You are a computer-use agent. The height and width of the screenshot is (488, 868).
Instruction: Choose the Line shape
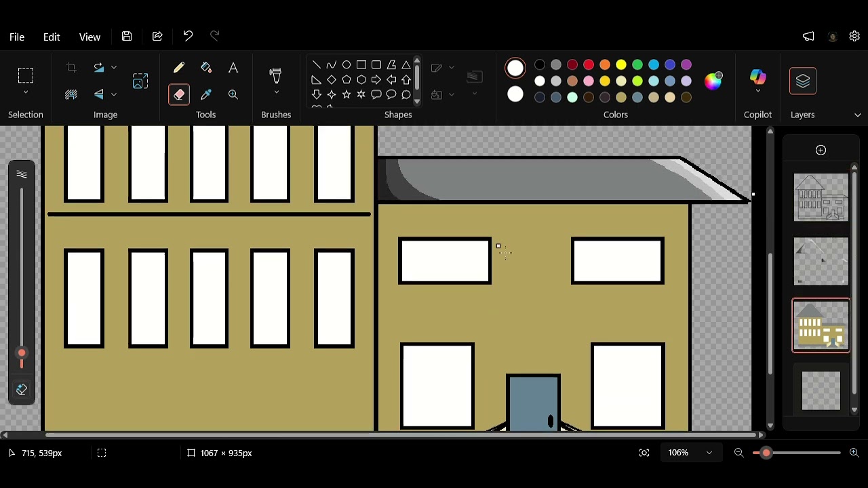317,65
